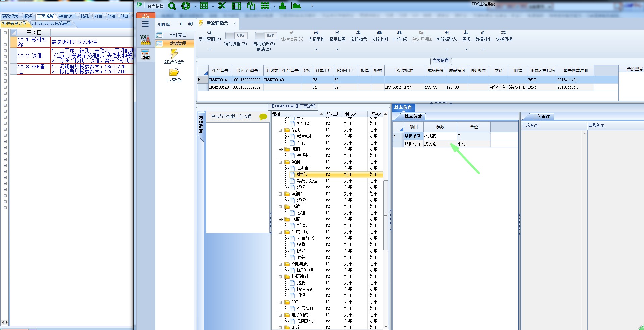This screenshot has width=644, height=330.
Task: Open dropdown arrow under 集成
Action: tap(466, 49)
